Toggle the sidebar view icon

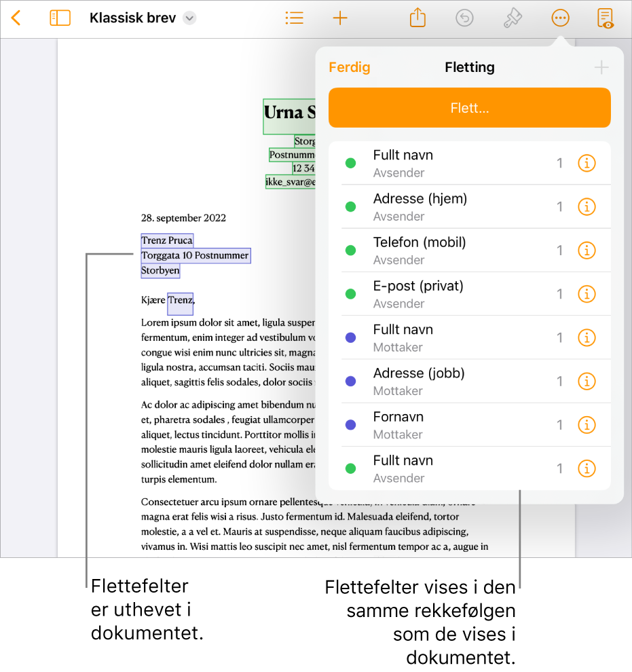[60, 18]
